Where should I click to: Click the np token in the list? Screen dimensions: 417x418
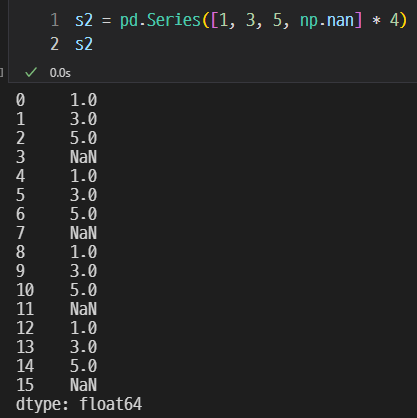coord(309,21)
